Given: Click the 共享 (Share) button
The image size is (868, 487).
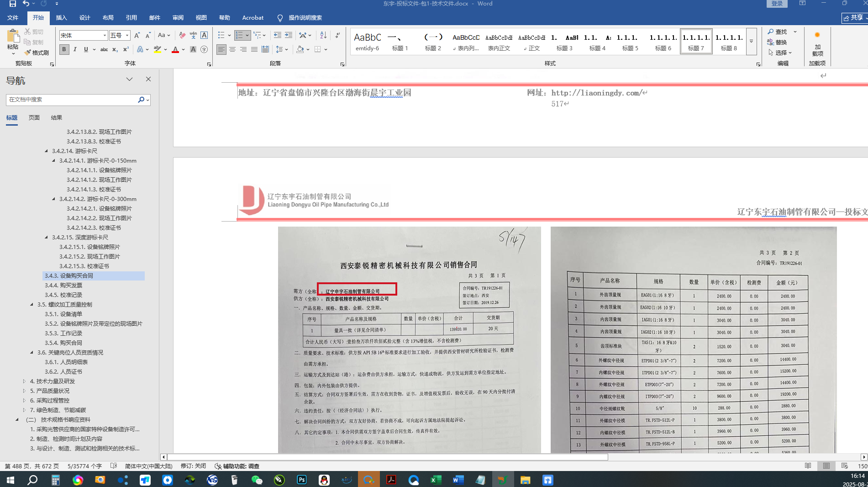Looking at the screenshot, I should tap(855, 17).
